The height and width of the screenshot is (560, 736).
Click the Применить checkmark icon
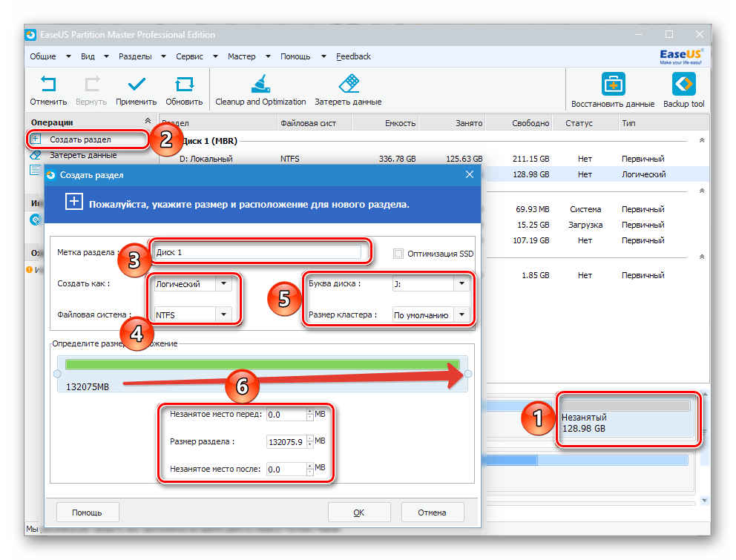137,85
